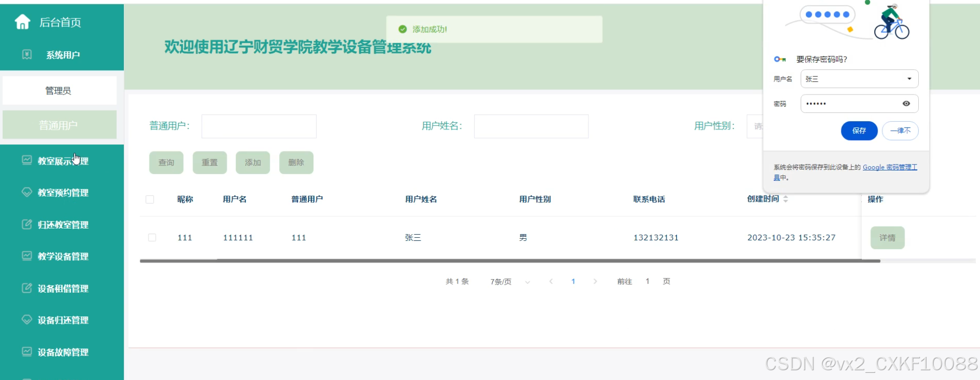Click the password field in popup
The height and width of the screenshot is (380, 980).
pos(859,104)
